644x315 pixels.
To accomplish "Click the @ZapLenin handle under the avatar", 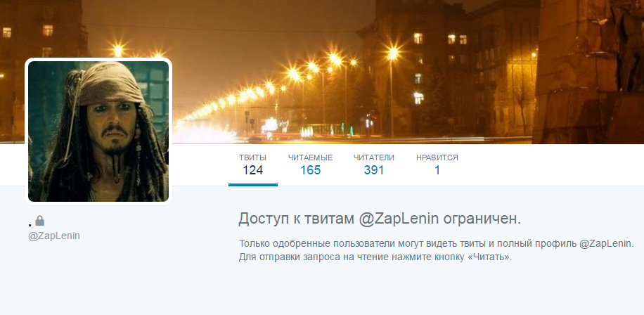I will [x=54, y=236].
